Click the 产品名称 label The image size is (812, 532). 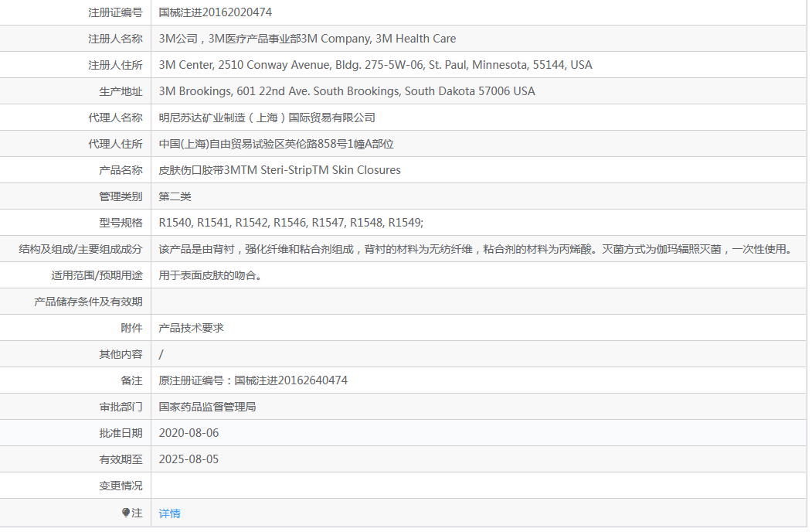121,171
